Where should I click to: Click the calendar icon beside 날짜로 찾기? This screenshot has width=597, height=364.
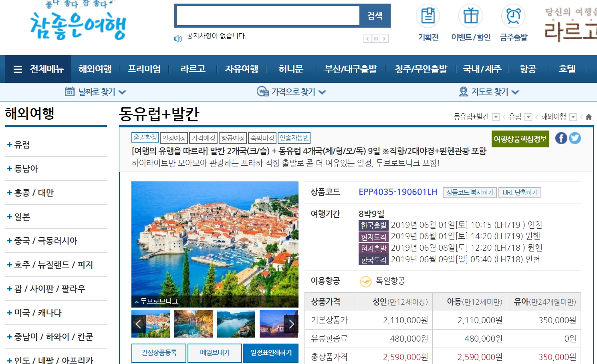tap(70, 92)
